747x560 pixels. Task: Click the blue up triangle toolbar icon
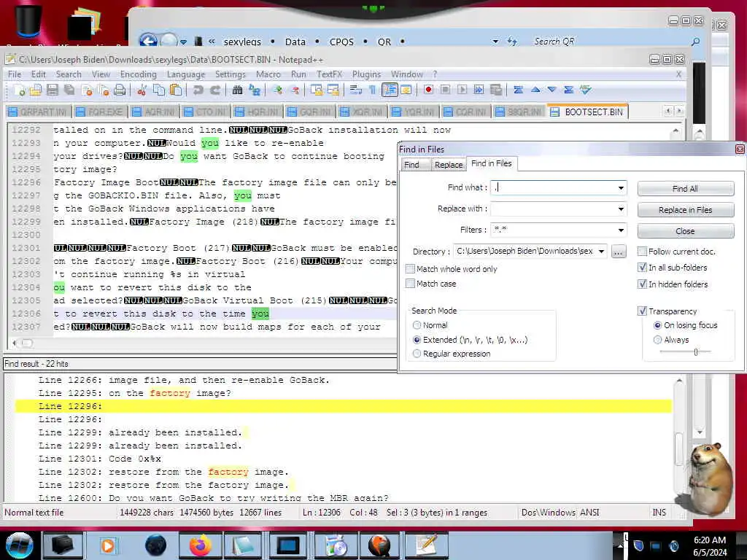click(x=535, y=90)
